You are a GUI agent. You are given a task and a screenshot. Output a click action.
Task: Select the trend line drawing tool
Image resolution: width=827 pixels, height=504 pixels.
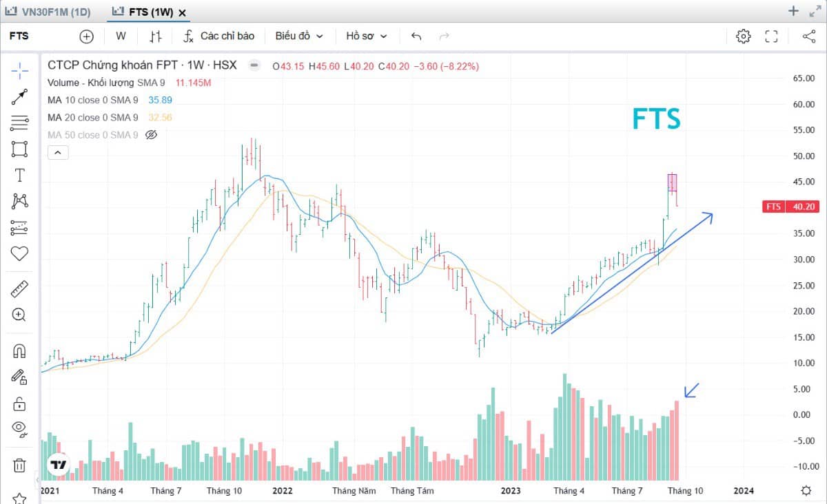pos(19,97)
